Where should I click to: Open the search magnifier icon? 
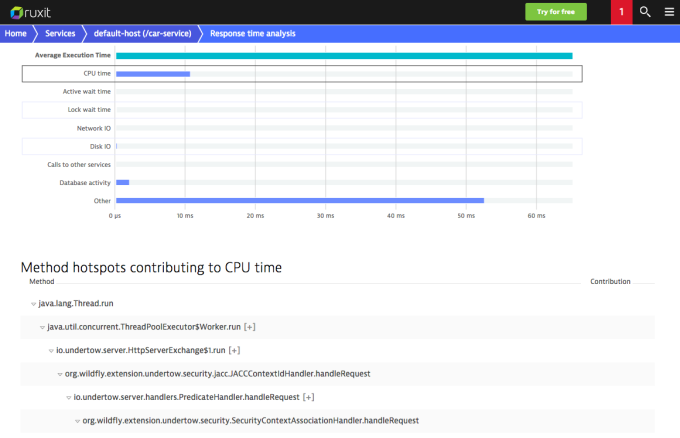(x=645, y=12)
